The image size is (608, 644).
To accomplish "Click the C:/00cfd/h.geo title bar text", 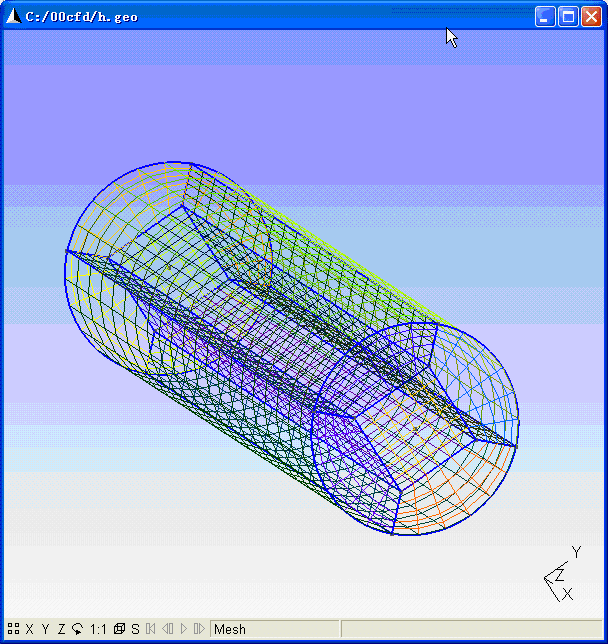I will (x=82, y=16).
